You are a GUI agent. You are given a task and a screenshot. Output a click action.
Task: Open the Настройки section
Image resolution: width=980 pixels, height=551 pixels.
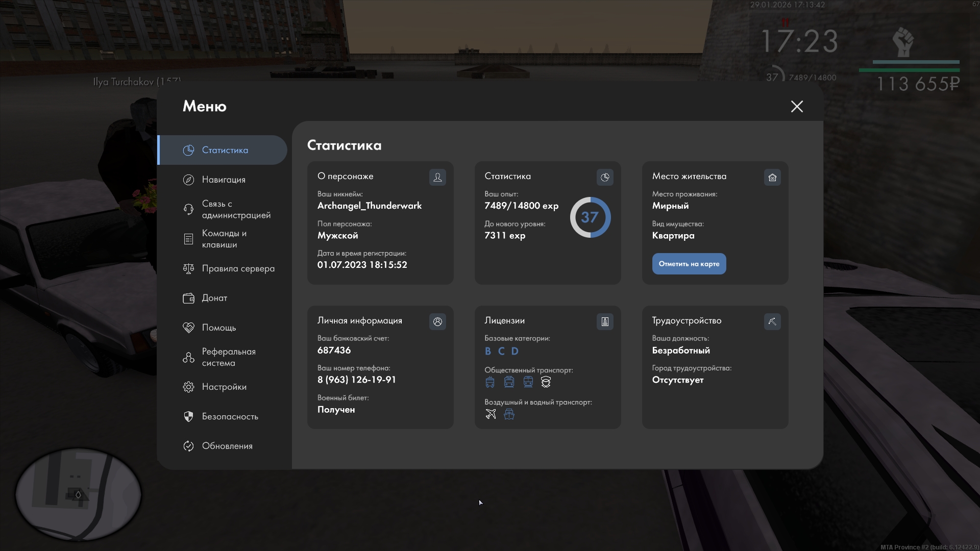pos(224,387)
